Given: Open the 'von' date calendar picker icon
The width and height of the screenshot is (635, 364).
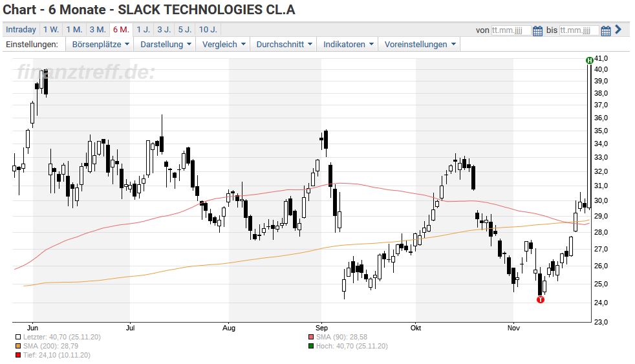Looking at the screenshot, I should coord(537,31).
